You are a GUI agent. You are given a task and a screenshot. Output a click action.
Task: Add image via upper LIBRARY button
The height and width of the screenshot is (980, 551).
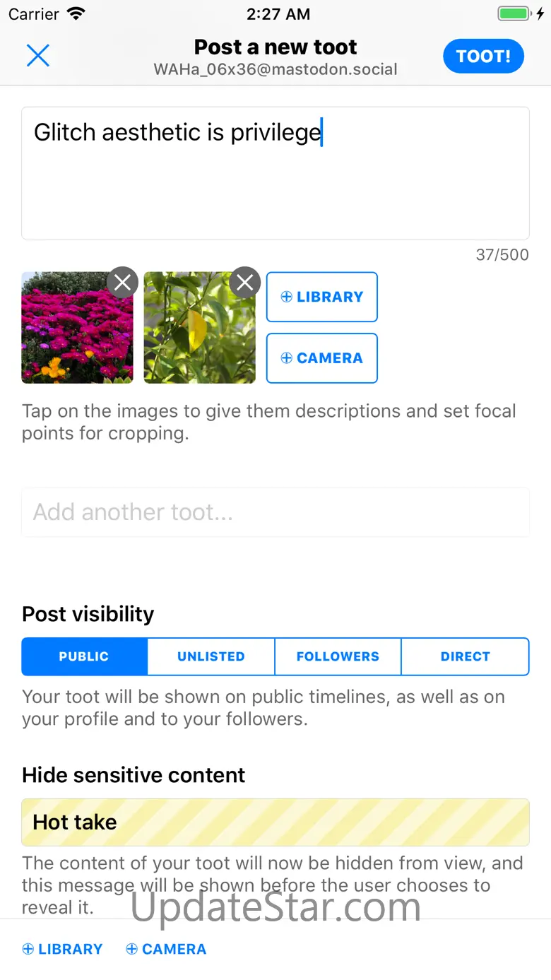[321, 297]
